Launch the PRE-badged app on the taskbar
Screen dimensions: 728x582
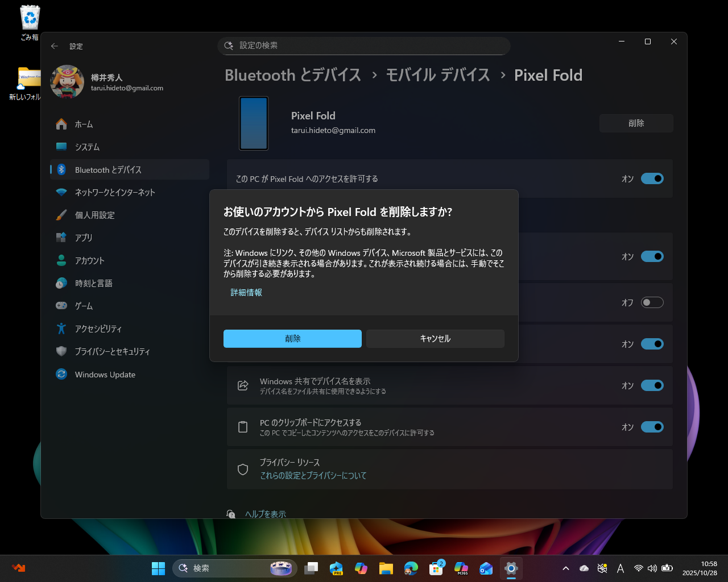click(336, 568)
